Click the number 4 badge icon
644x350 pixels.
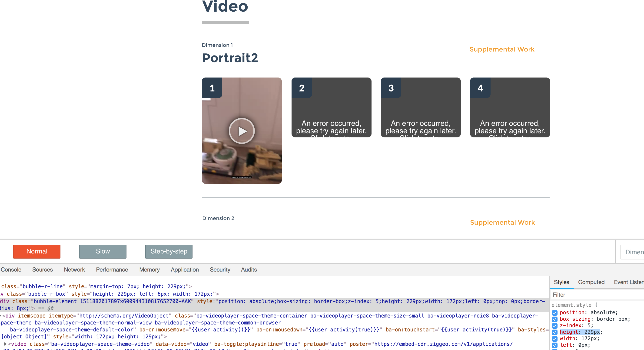pos(480,88)
